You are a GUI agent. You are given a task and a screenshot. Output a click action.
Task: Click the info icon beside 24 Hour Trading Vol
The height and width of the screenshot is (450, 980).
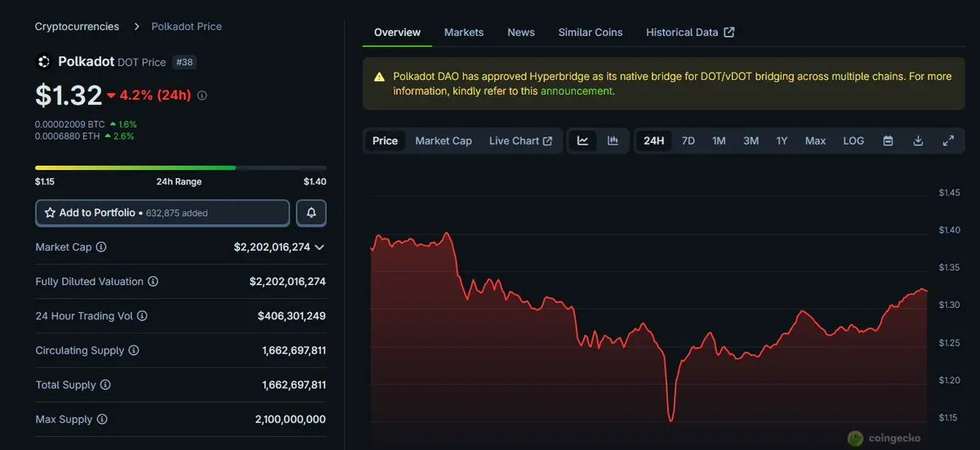pyautogui.click(x=141, y=316)
